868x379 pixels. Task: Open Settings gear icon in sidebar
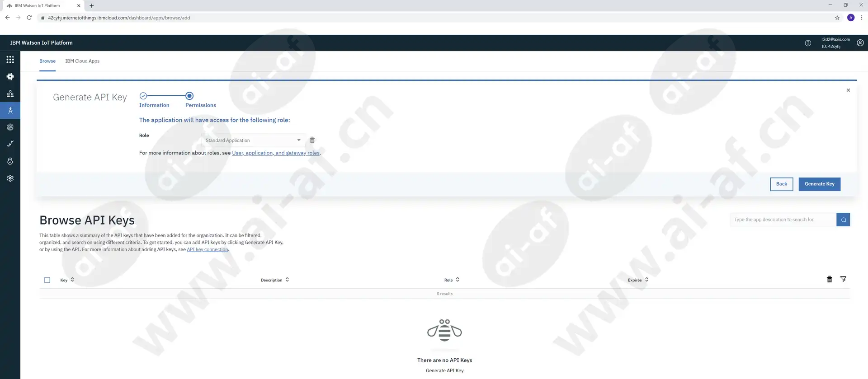10,178
